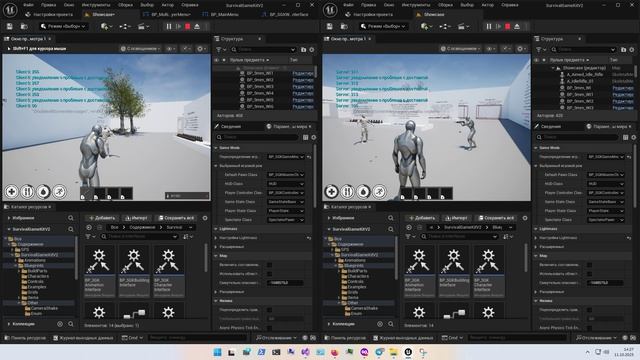Open details settings gear in Client window
The image size is (640, 360).
[313, 138]
